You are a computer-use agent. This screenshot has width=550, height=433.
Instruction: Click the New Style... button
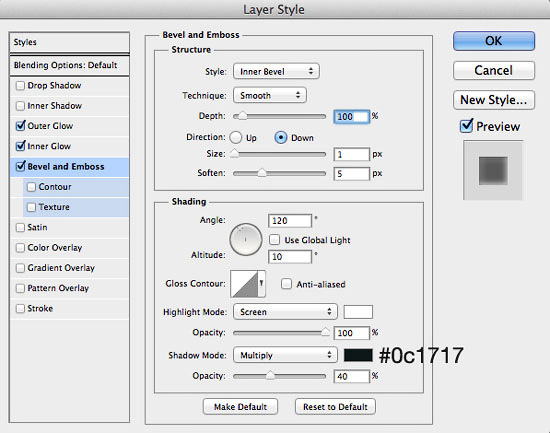tap(494, 100)
